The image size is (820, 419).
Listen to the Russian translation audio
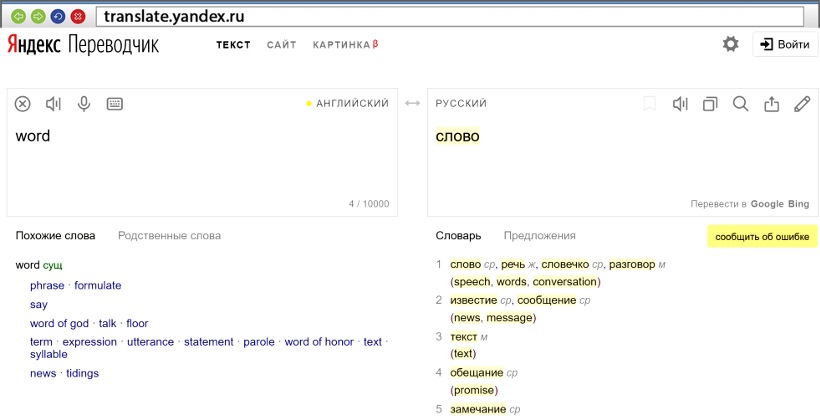680,104
